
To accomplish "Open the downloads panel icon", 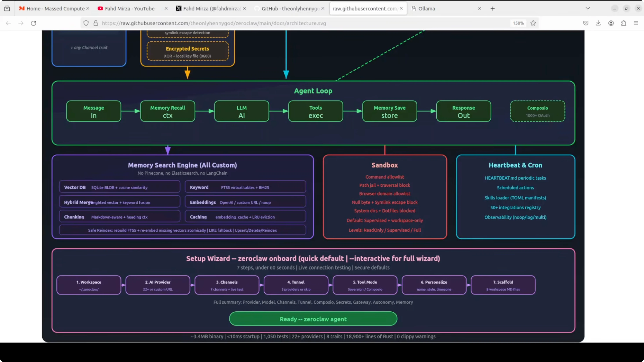I will pos(598,23).
